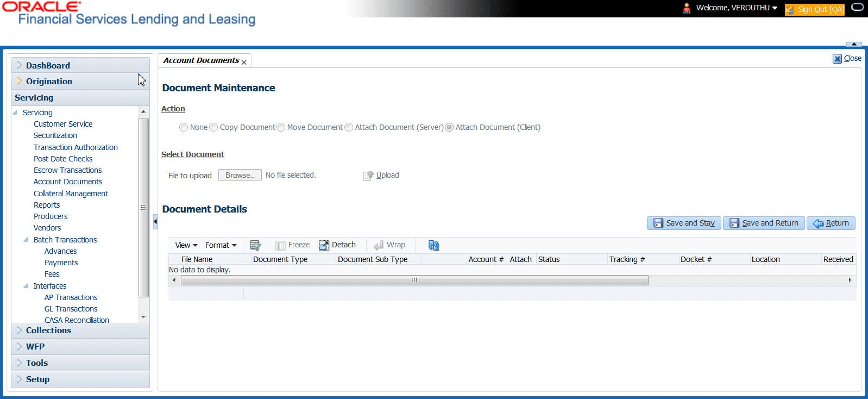Image resolution: width=868 pixels, height=399 pixels.
Task: Click the Freeze toolbar button
Action: pos(292,245)
